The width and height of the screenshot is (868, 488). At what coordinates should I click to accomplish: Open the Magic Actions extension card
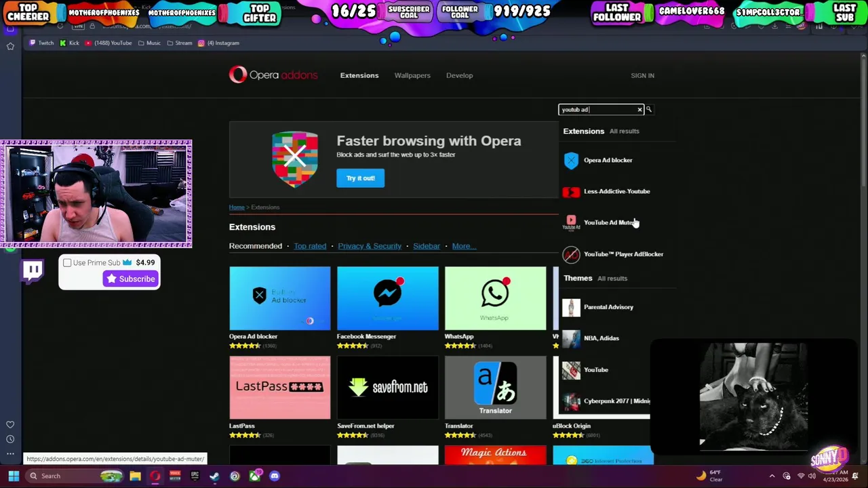tap(495, 455)
